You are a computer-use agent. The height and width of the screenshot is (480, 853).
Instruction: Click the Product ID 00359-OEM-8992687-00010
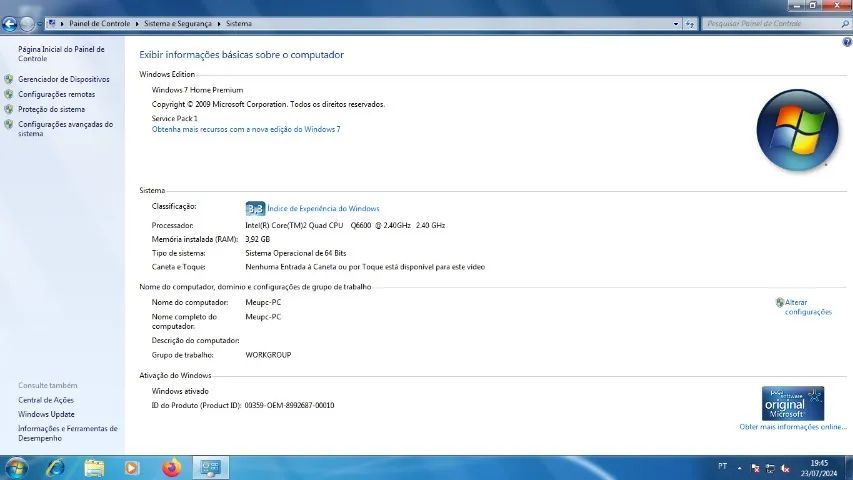[289, 405]
